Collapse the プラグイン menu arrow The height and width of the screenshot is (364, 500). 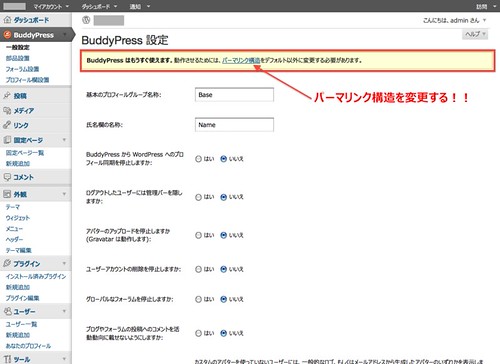[64, 263]
